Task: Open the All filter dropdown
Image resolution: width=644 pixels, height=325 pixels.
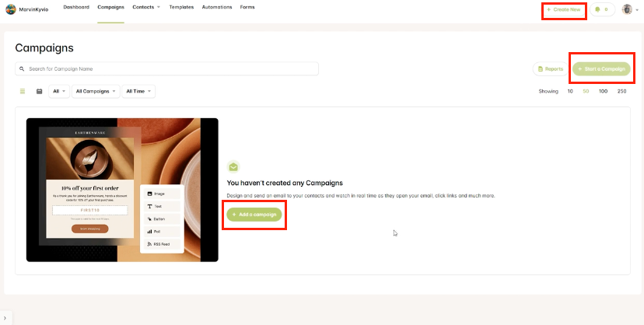Action: [58, 91]
